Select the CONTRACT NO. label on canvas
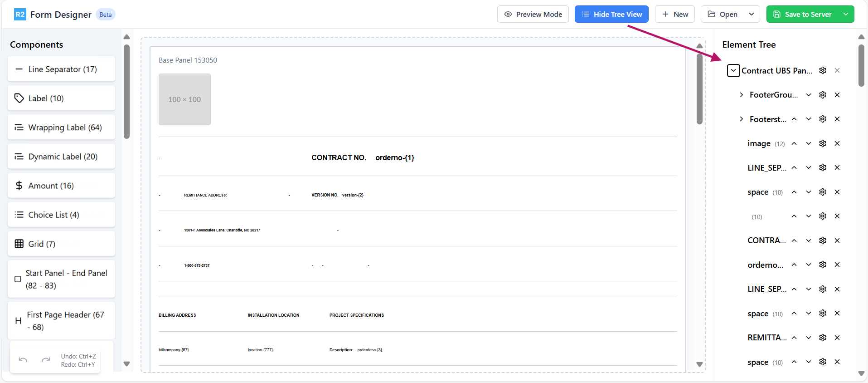868x383 pixels. coord(339,157)
